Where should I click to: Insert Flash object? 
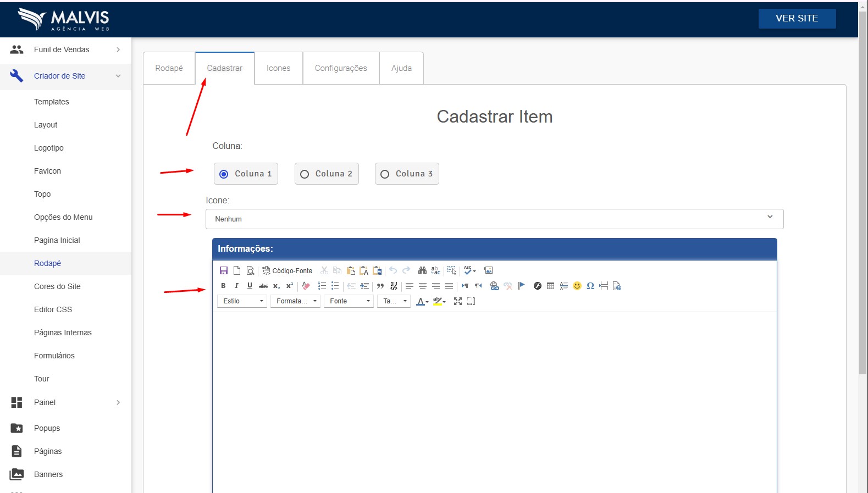(538, 286)
